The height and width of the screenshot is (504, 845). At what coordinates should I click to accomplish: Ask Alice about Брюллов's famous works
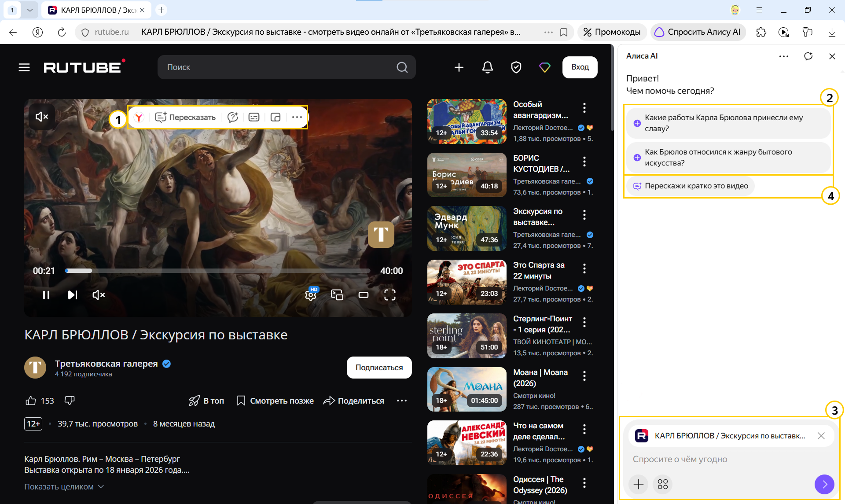tap(728, 123)
